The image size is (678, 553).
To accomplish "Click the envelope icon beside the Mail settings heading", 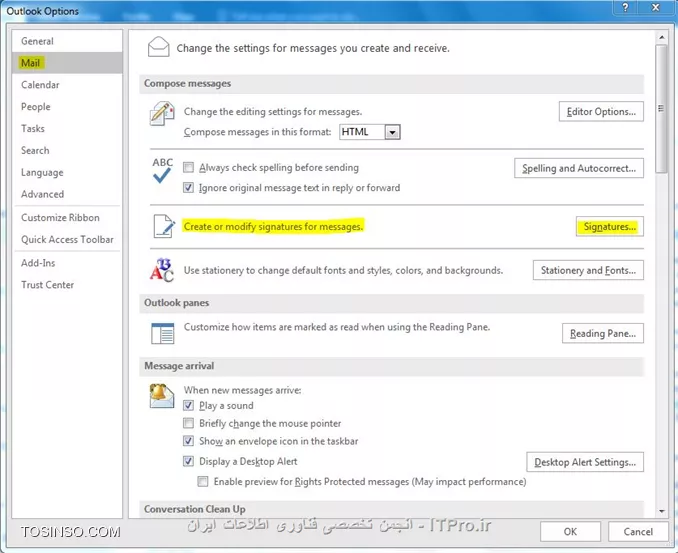I will [158, 47].
